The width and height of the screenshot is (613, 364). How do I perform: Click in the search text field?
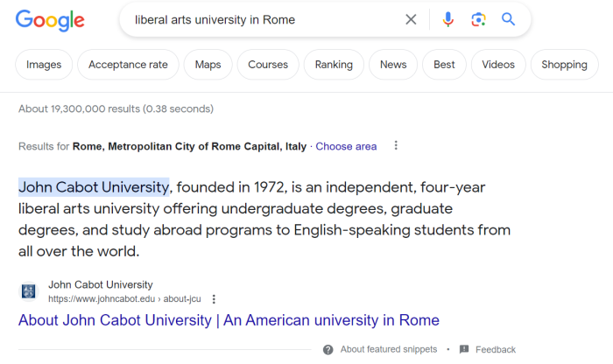[263, 19]
